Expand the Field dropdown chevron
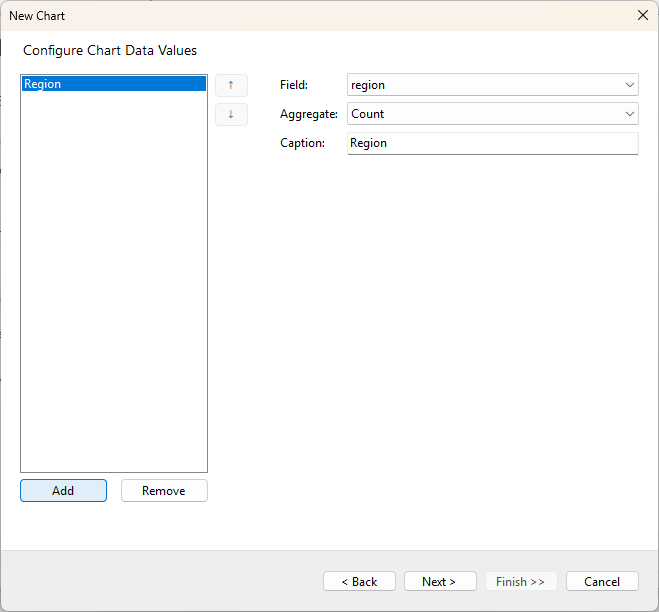The height and width of the screenshot is (612, 659). pyautogui.click(x=628, y=85)
